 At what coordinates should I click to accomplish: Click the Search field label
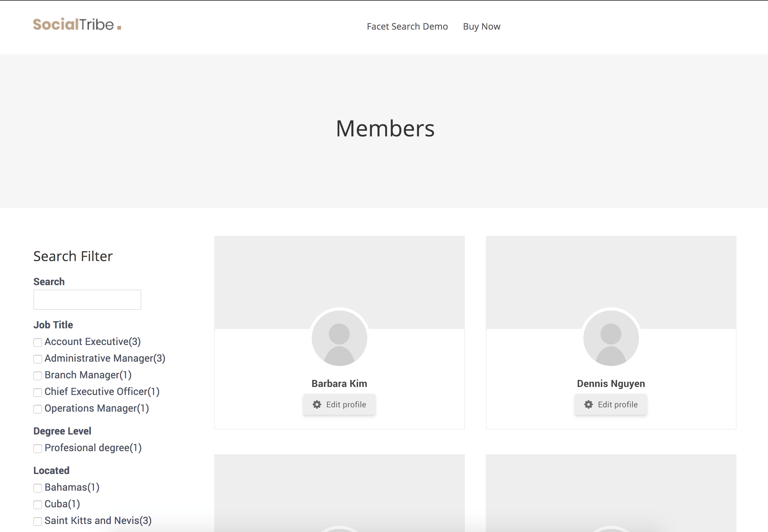[49, 282]
